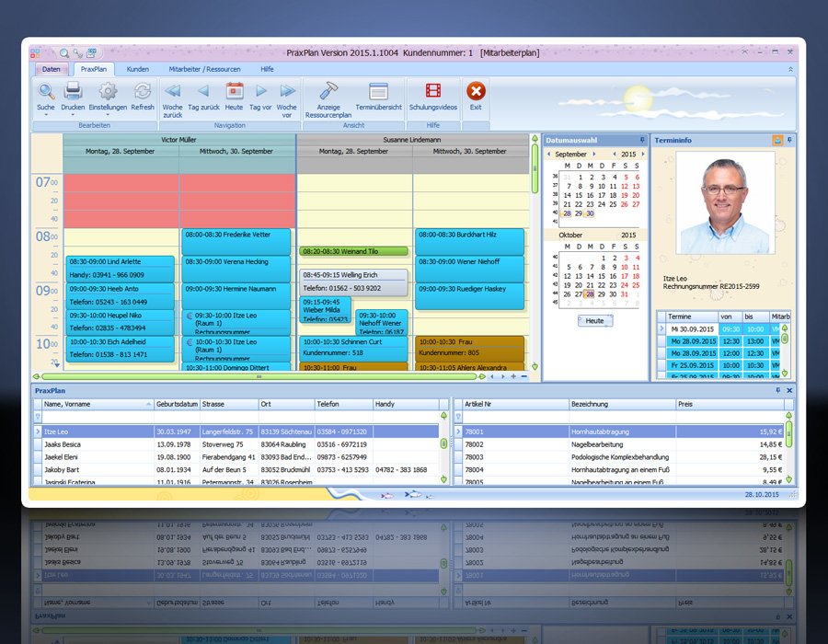Click the orange contact icon in Termininfo header
Screen dimensions: 828x644
(777, 140)
